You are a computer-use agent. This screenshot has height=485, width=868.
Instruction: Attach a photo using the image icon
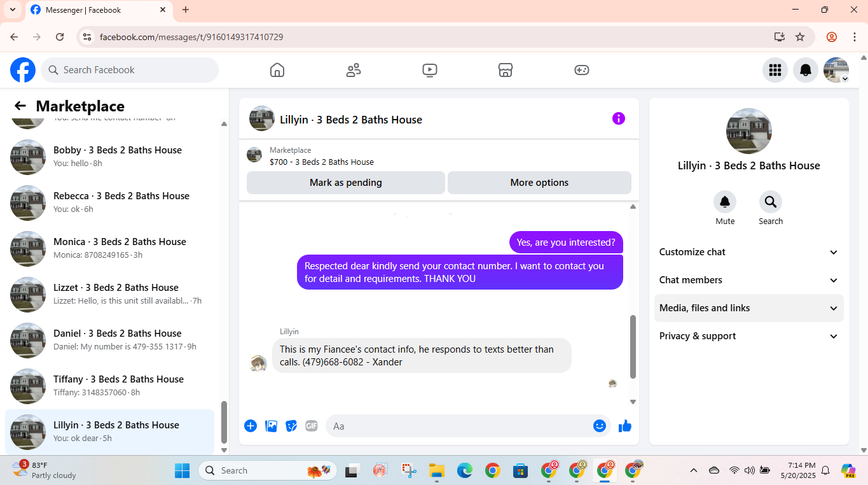click(x=271, y=426)
